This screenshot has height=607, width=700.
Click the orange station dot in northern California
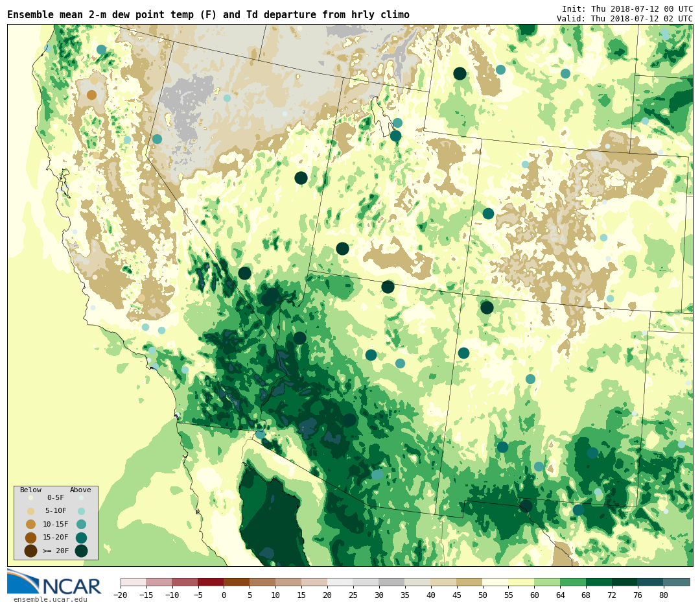pos(91,95)
